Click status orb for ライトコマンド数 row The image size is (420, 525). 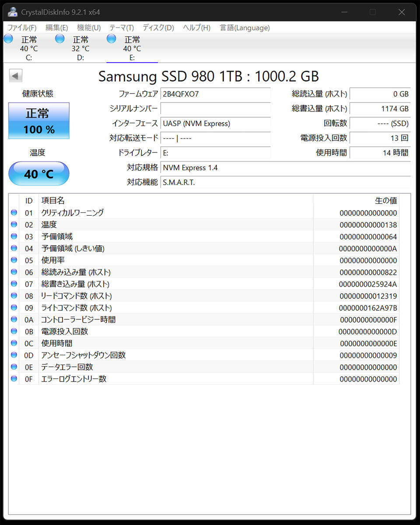pos(14,307)
